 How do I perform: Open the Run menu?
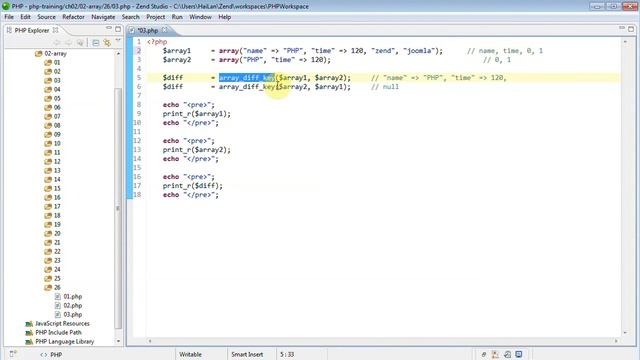[177, 17]
